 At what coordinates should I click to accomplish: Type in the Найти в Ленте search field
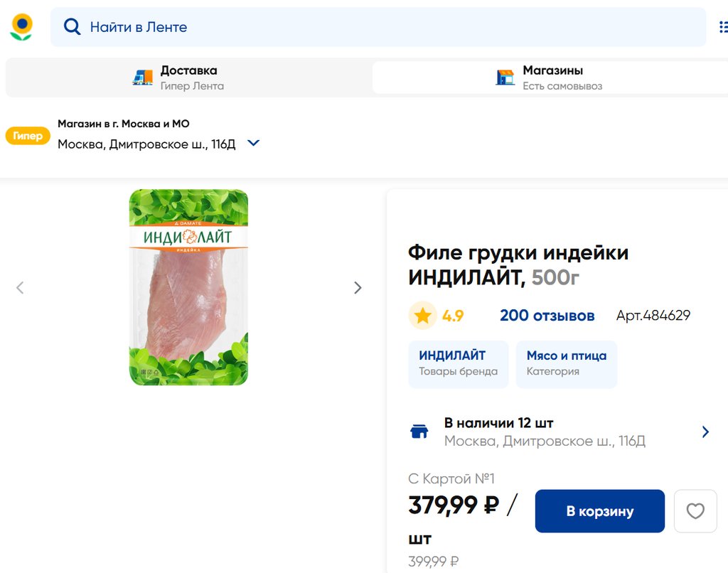[x=384, y=27]
